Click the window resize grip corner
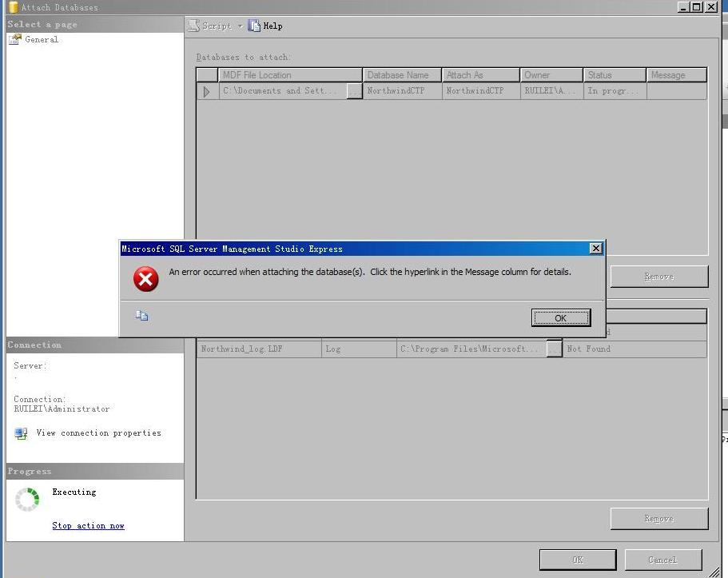The width and height of the screenshot is (728, 578). (714, 572)
